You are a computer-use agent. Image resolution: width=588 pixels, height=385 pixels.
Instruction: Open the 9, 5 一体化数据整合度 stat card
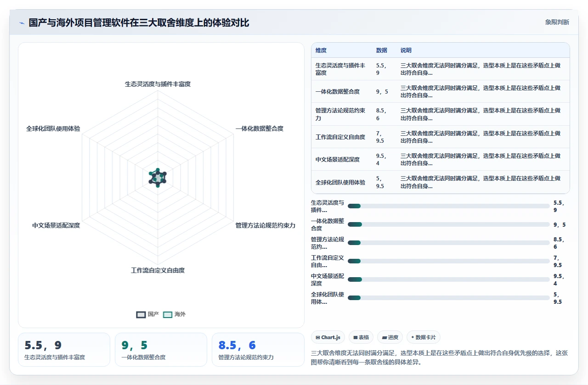pos(161,350)
